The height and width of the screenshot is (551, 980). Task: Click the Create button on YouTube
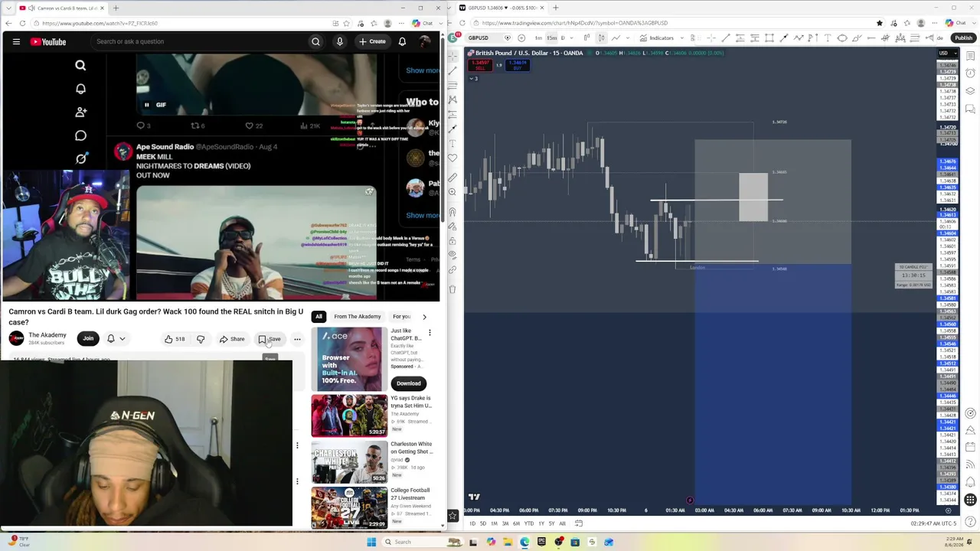tap(372, 41)
